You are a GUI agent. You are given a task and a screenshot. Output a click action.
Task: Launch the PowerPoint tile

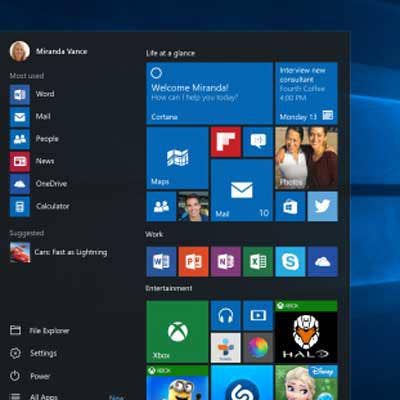(x=193, y=262)
